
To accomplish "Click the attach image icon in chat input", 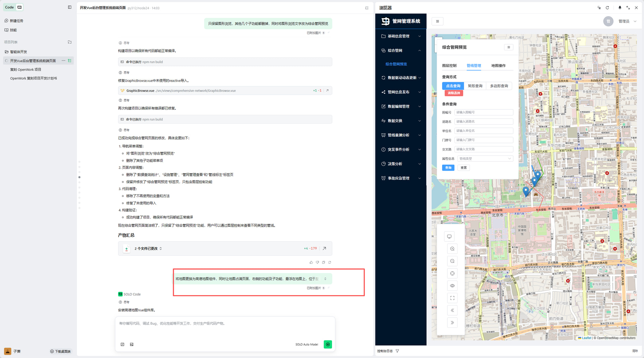I will tap(131, 344).
